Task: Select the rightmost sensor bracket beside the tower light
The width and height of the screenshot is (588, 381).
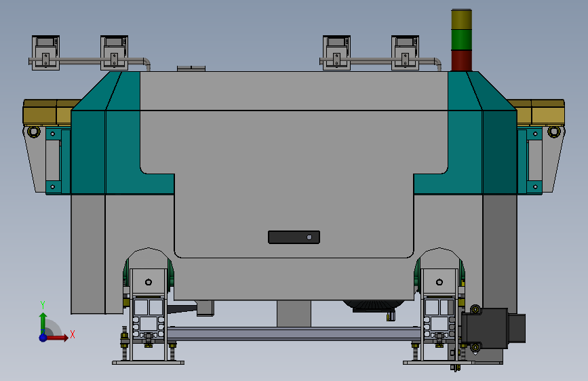Action: click(405, 53)
